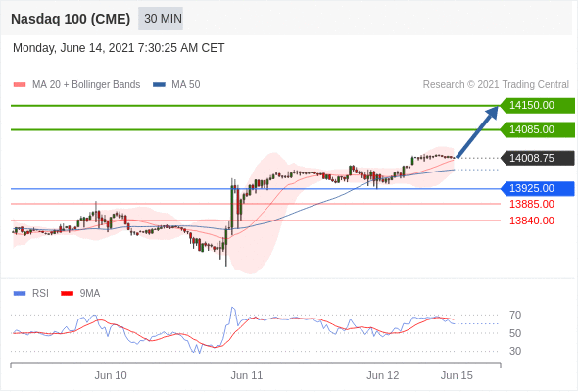
Task: Click the Research © 2021 Trading Central credit
Action: [496, 85]
